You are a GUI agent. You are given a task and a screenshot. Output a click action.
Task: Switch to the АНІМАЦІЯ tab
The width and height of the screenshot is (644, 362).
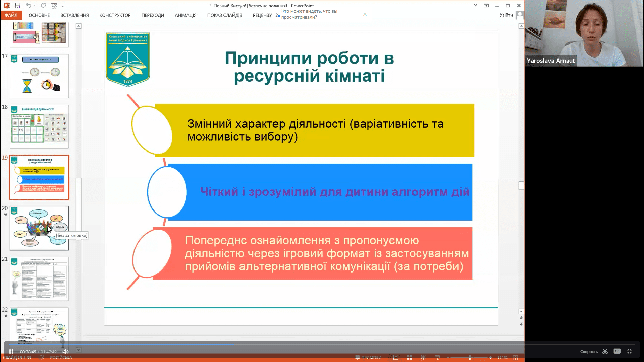[x=185, y=15]
